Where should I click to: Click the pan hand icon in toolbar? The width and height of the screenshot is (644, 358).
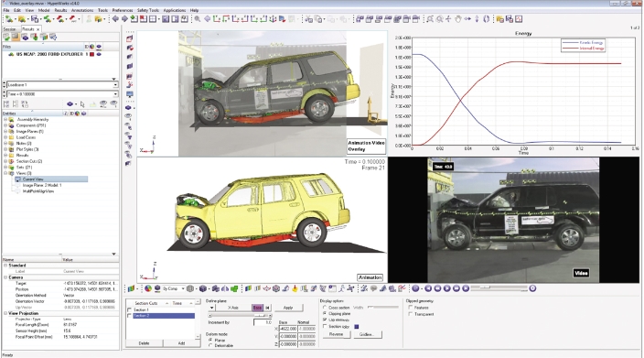(458, 19)
